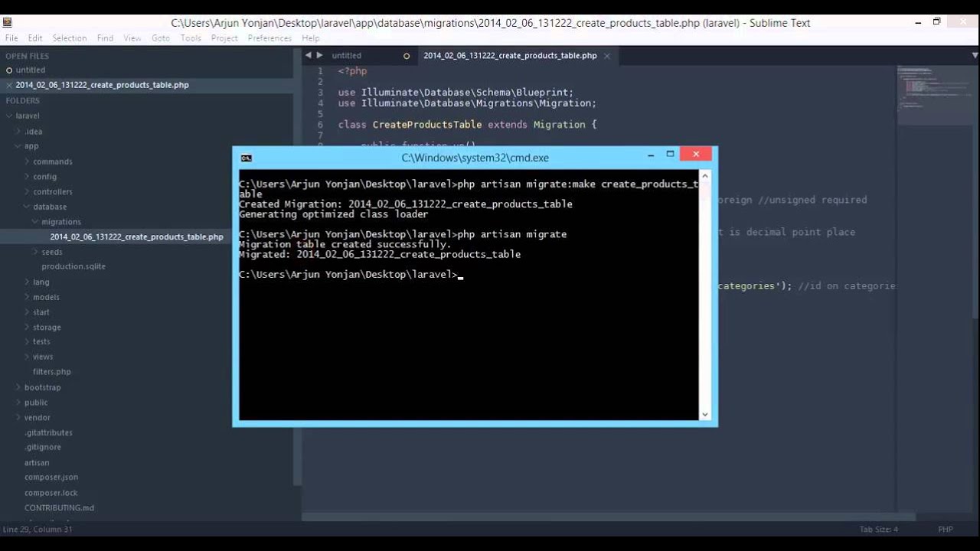Close the cmd.exe window

pos(696,154)
